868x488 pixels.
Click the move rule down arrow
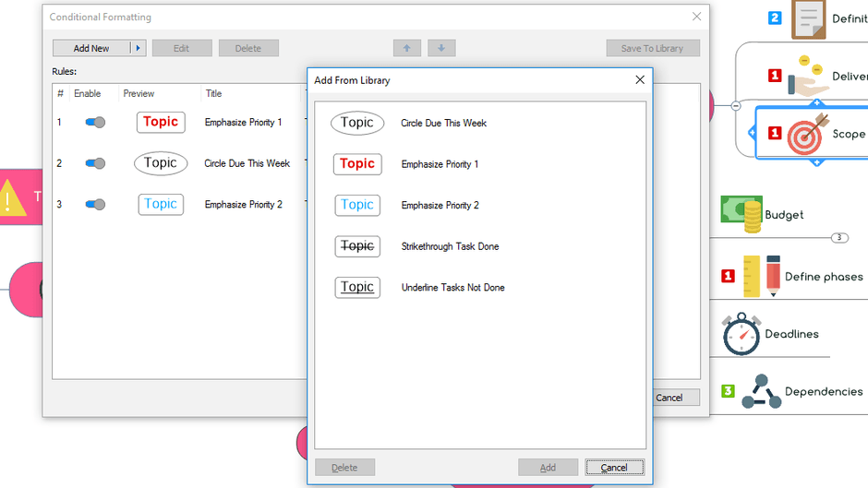click(x=441, y=48)
